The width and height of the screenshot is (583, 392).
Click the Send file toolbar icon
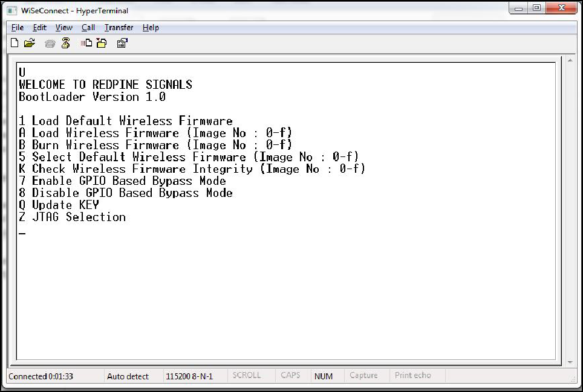tap(85, 42)
